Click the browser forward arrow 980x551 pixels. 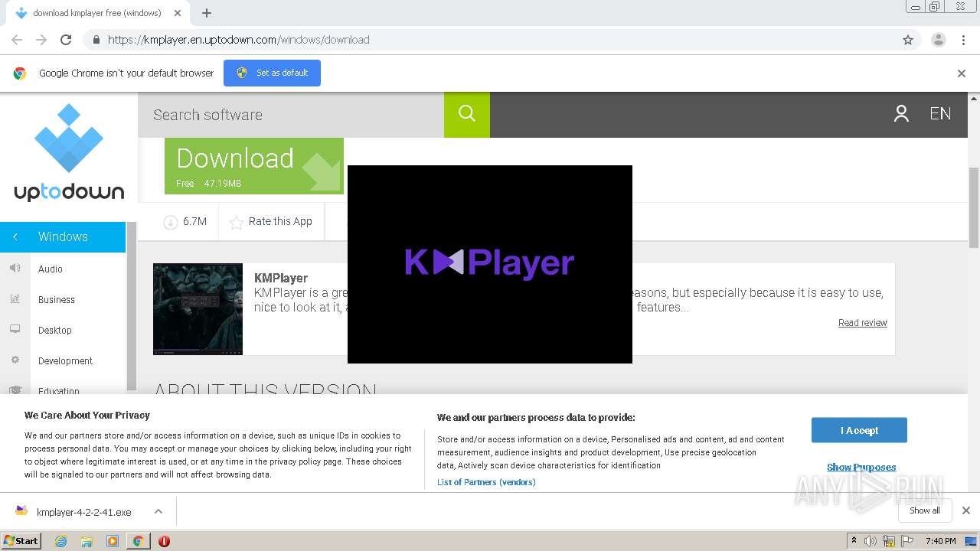(x=41, y=40)
